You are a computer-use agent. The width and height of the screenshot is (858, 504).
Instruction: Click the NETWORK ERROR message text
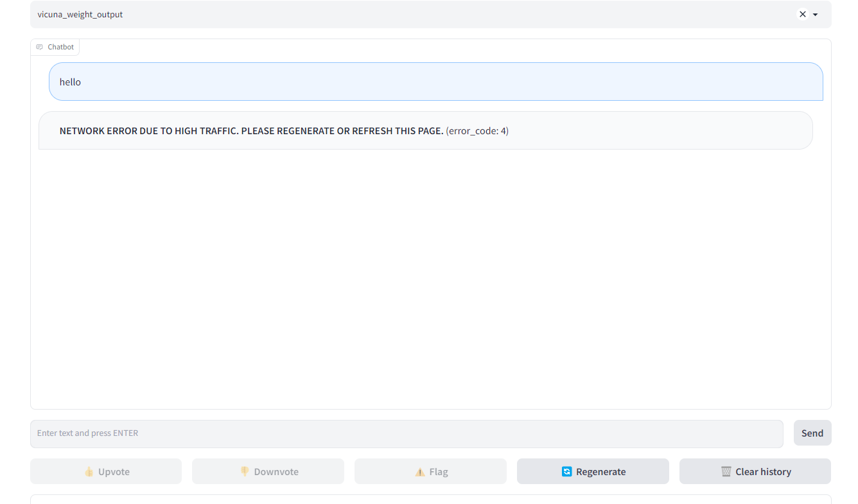coord(251,131)
